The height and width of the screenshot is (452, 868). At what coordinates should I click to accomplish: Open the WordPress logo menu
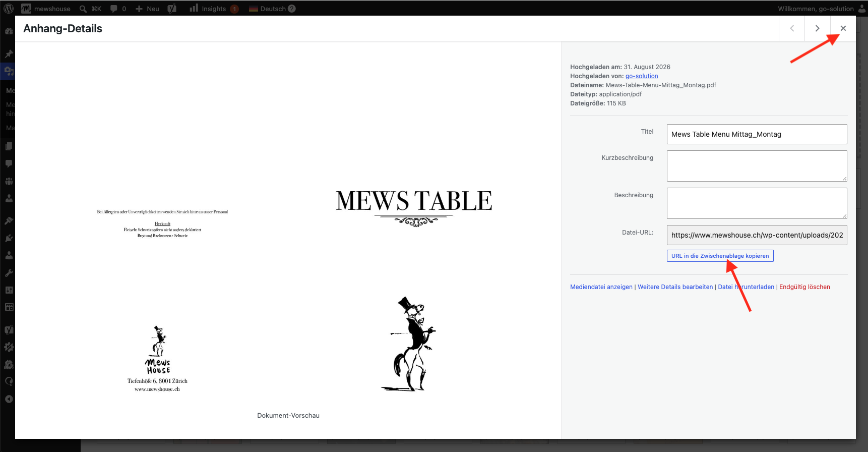[x=9, y=9]
